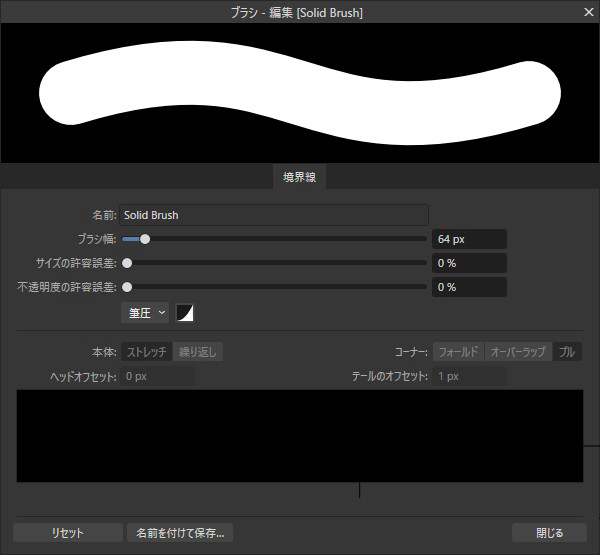This screenshot has height=555, width=600.
Task: Click the リセット button
Action: click(68, 532)
